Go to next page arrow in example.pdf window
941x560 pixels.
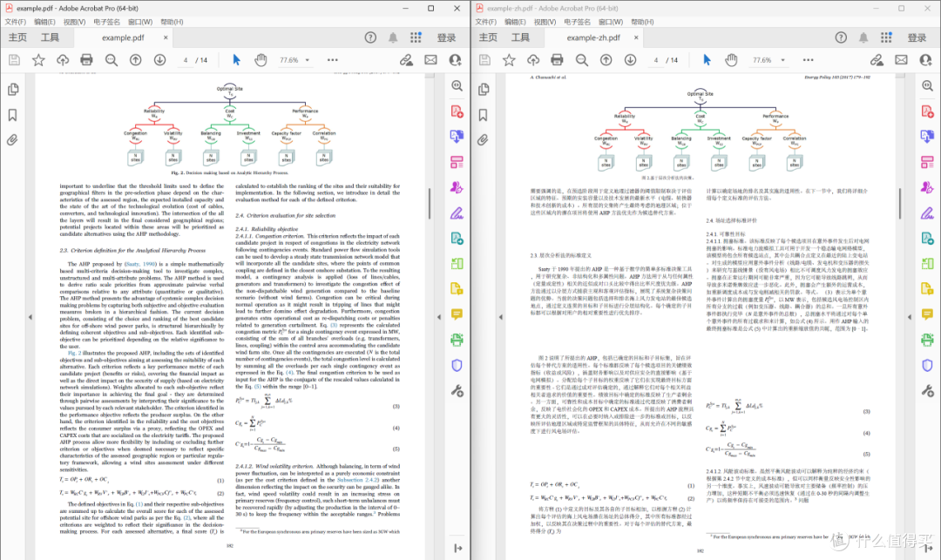pos(159,60)
